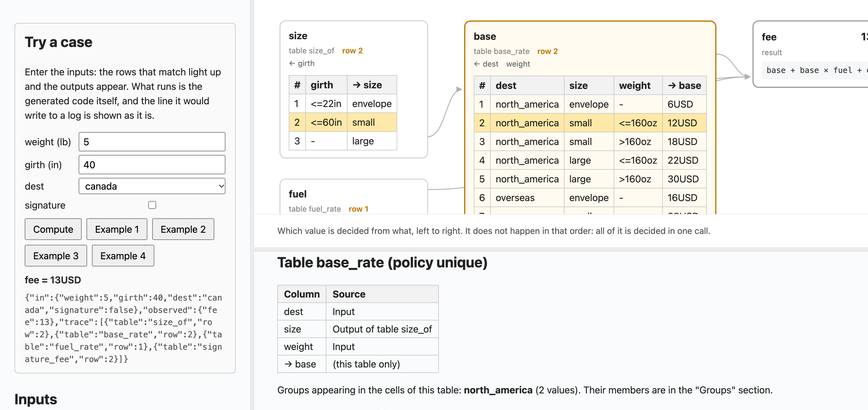Click the weight (lb) input field
Screen dimensions: 868x410
point(152,142)
